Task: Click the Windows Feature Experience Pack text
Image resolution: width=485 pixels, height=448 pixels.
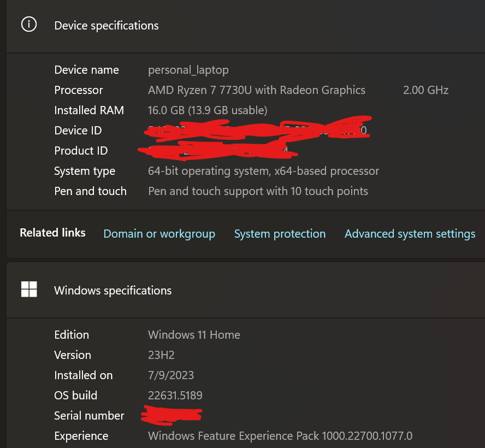Action: (x=280, y=436)
